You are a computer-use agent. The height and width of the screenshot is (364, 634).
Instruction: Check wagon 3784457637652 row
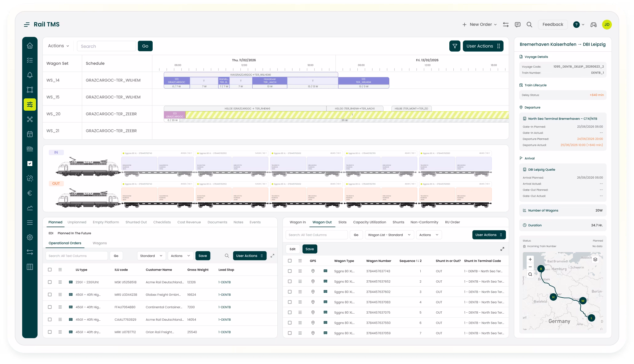290,281
